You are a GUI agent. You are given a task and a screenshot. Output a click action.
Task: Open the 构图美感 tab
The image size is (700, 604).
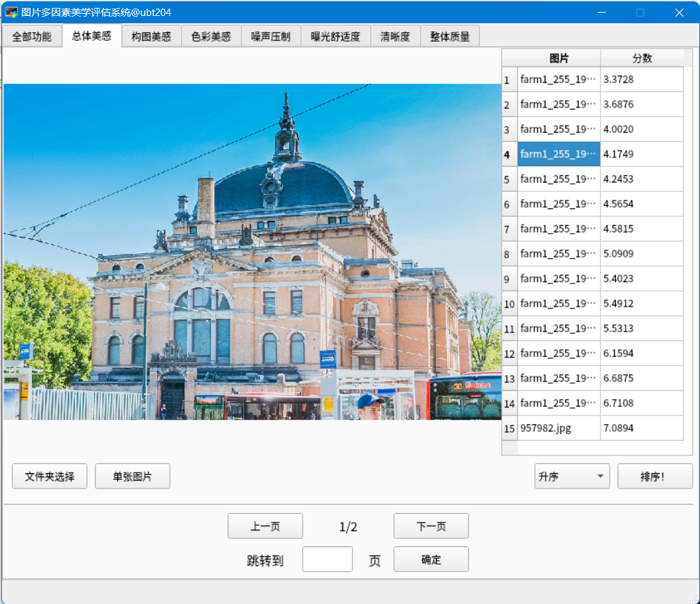coord(151,37)
